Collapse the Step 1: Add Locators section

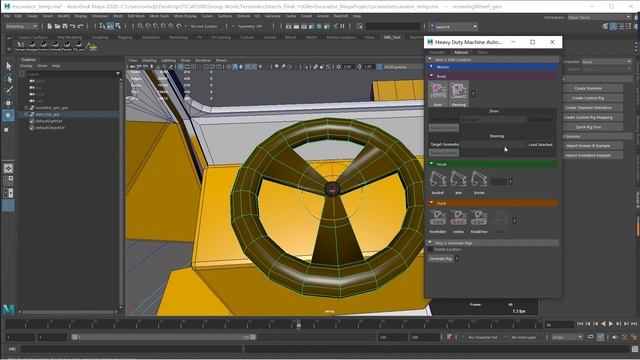tap(430, 60)
